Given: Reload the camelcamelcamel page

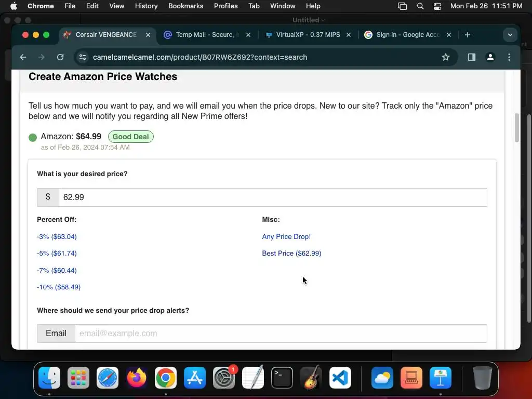Looking at the screenshot, I should (x=60, y=57).
